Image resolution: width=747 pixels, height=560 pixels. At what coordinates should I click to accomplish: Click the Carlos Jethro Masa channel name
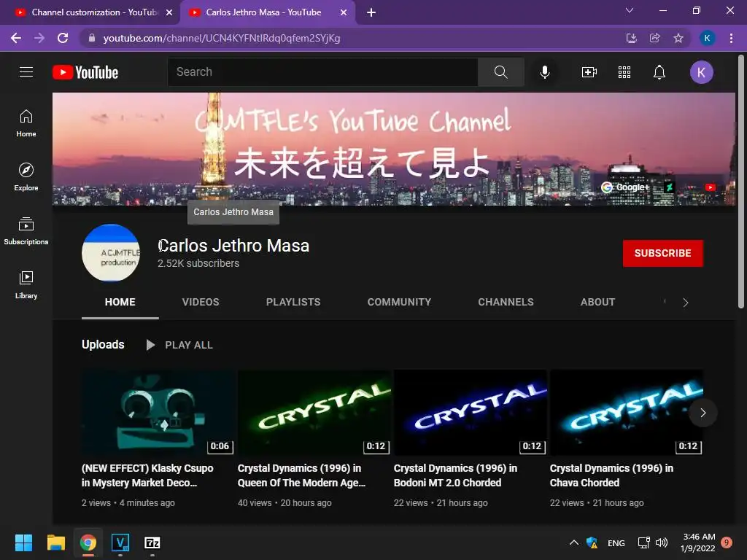pos(233,246)
